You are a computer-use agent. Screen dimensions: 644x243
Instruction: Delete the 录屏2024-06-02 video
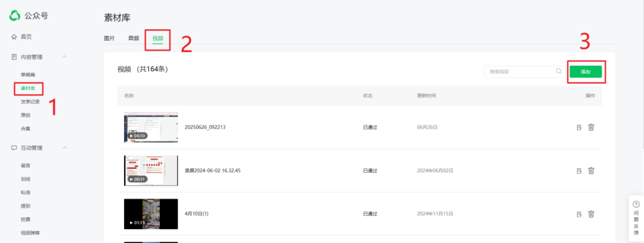coord(591,171)
